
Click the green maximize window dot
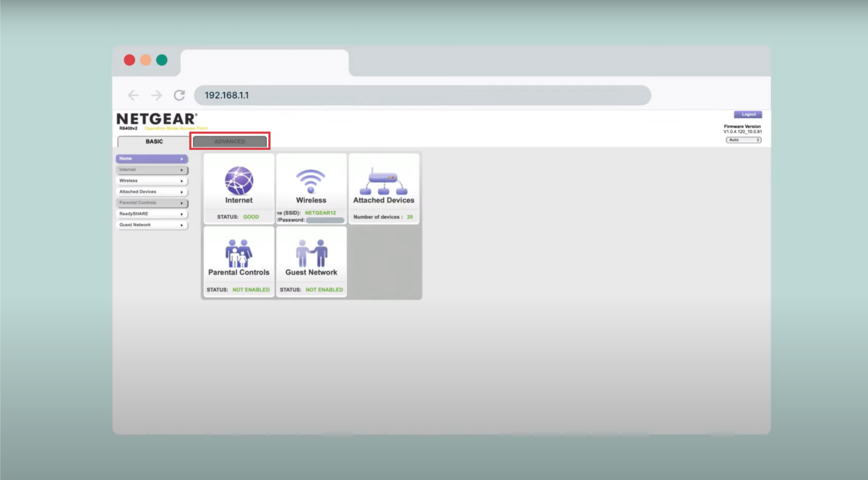coord(162,60)
